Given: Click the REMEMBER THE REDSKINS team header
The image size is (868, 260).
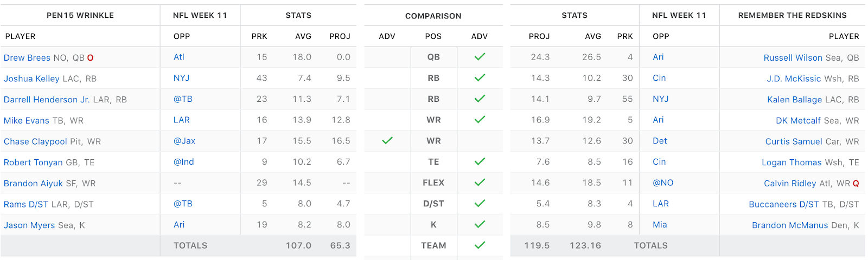Looking at the screenshot, I should (792, 15).
